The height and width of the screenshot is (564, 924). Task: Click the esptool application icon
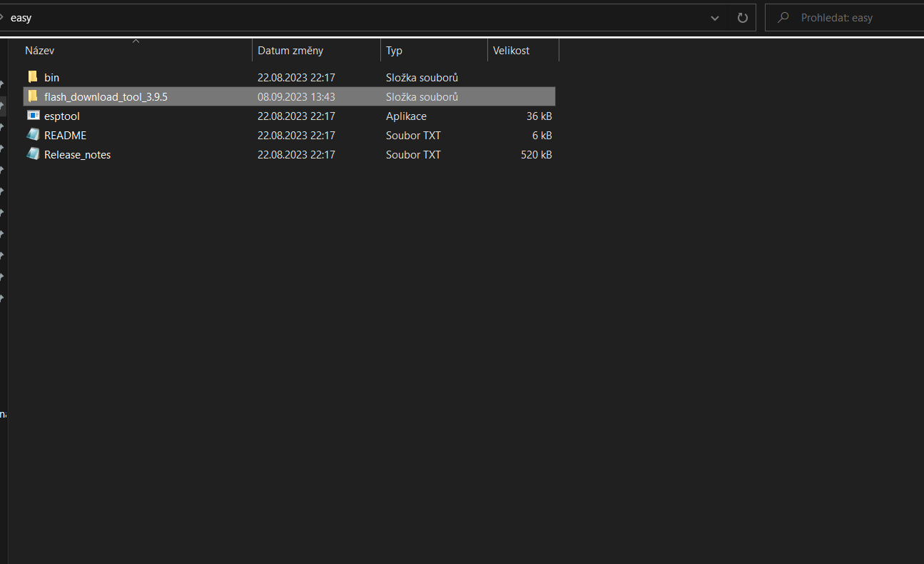tap(33, 116)
